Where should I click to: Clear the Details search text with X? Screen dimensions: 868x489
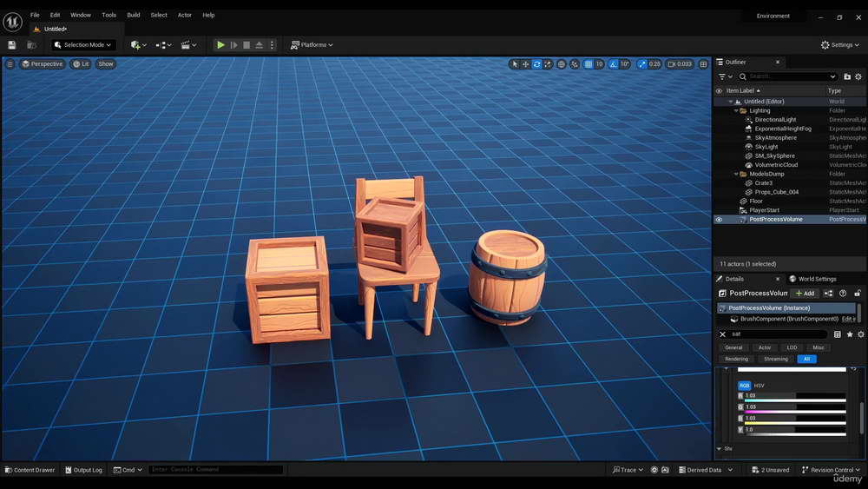[722, 334]
